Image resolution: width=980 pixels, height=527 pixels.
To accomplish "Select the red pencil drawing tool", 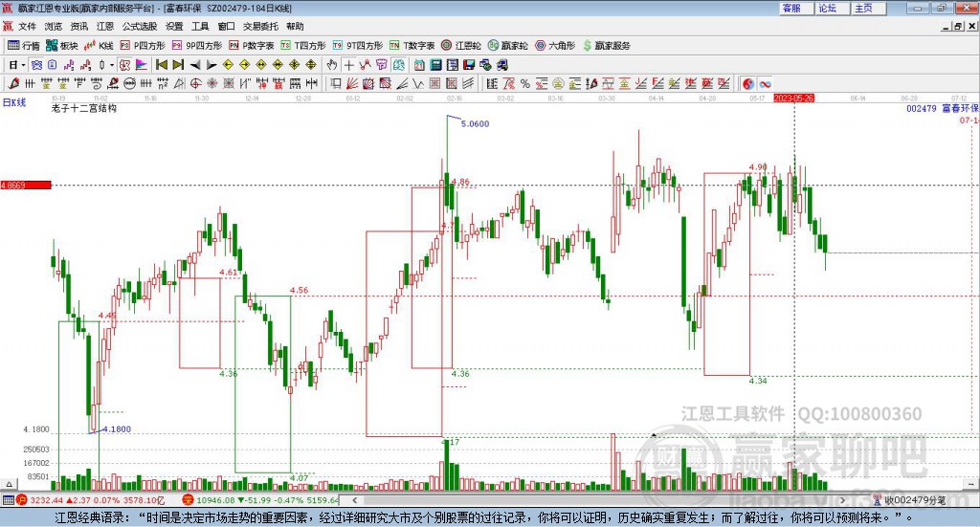I will coord(13,83).
